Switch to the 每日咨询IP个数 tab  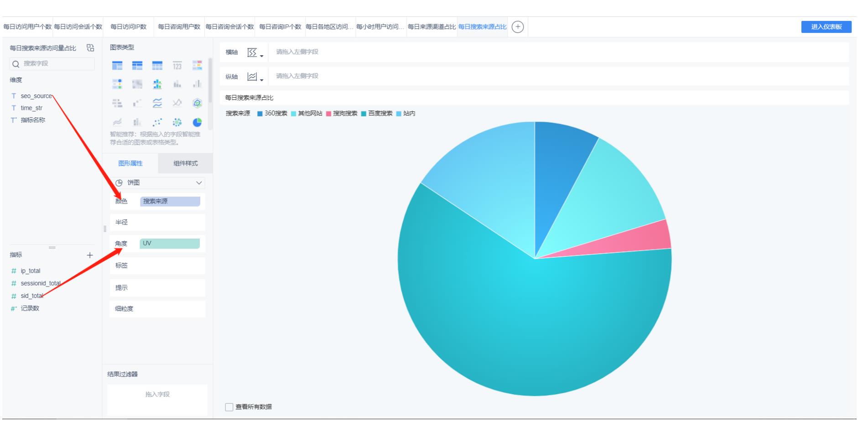click(280, 27)
